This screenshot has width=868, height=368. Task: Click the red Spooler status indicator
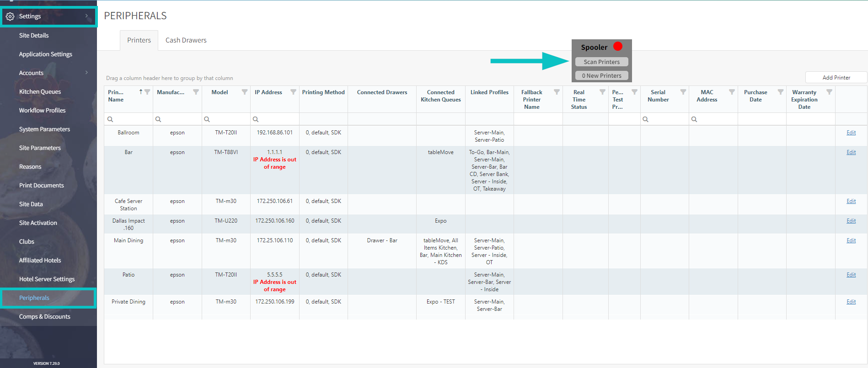click(x=617, y=47)
